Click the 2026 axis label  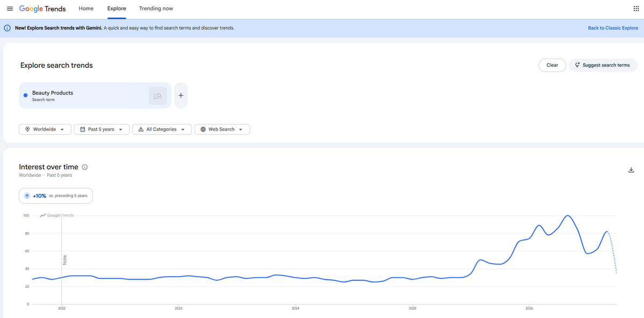pyautogui.click(x=529, y=308)
